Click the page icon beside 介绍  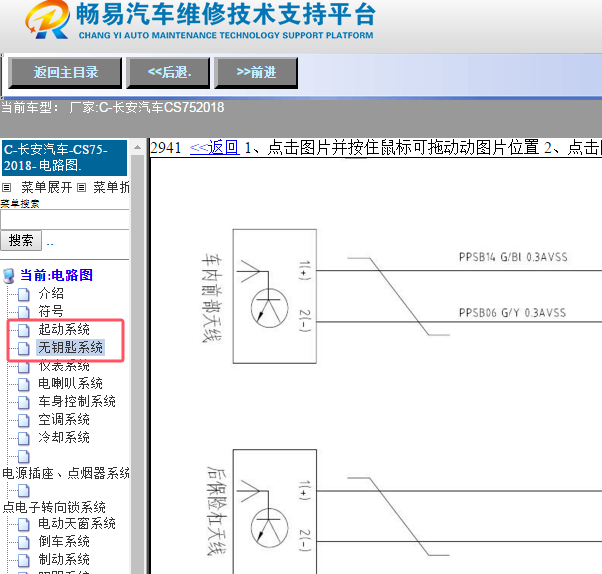(23, 294)
